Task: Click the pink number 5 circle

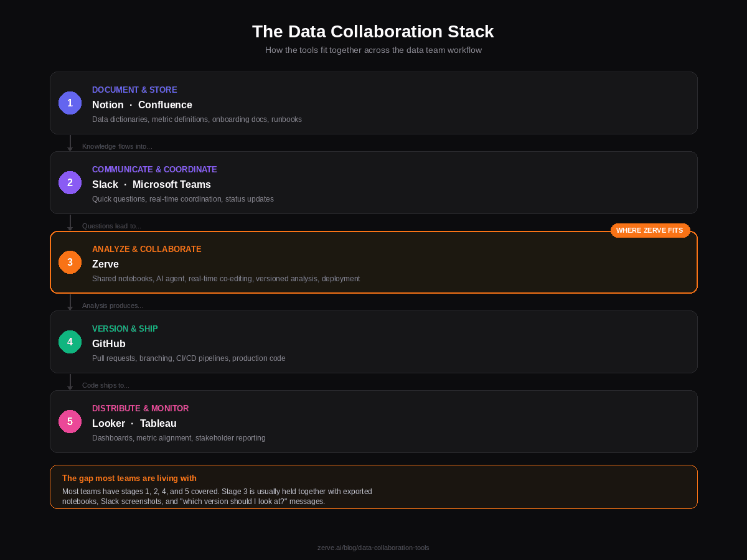Action: [x=70, y=421]
